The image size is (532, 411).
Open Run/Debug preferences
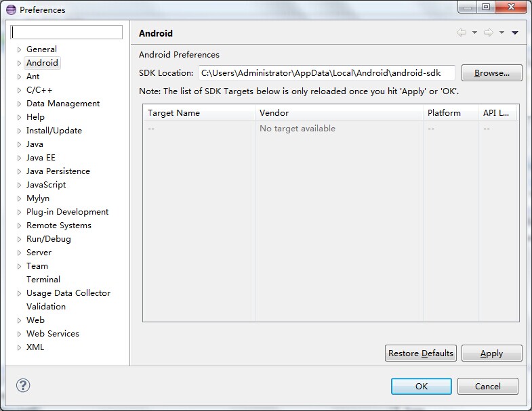pos(49,239)
